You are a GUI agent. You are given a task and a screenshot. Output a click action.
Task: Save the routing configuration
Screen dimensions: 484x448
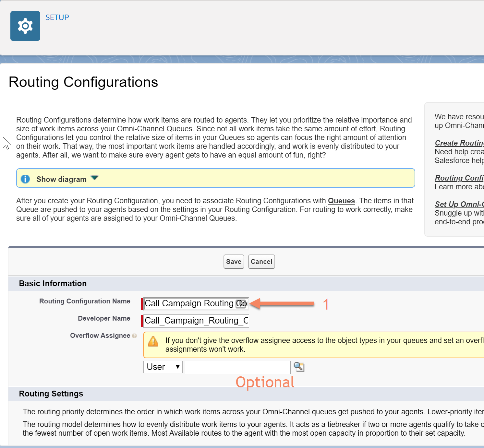(x=234, y=262)
